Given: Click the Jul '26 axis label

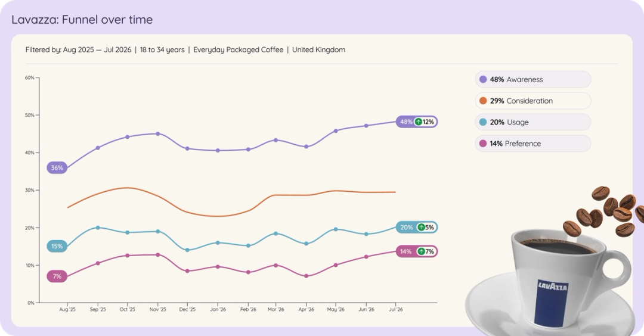Looking at the screenshot, I should click(395, 310).
